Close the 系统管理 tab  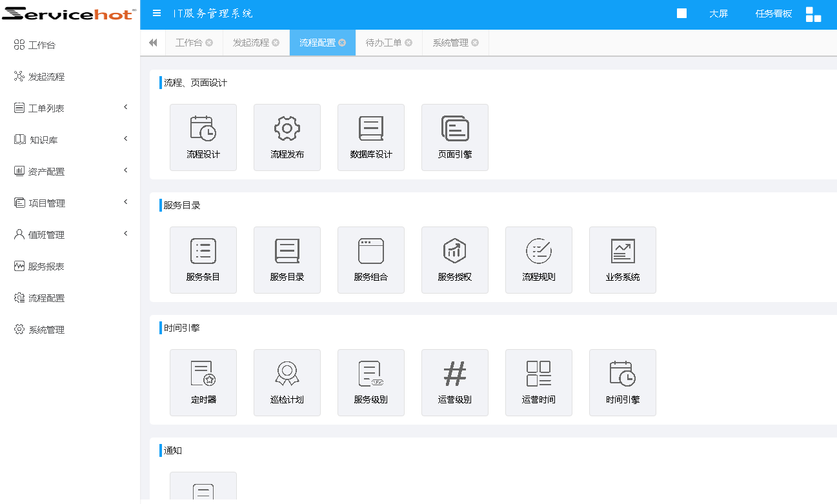coord(475,43)
